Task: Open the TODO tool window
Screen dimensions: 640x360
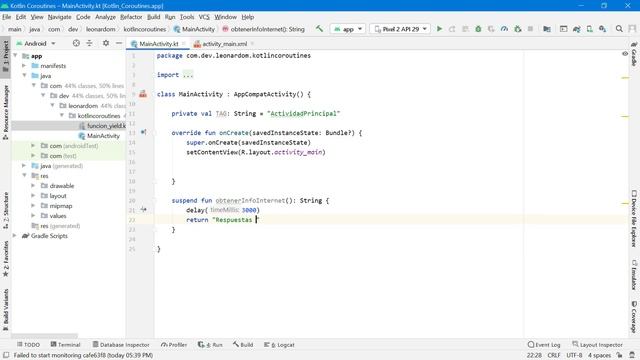Action: (x=28, y=344)
